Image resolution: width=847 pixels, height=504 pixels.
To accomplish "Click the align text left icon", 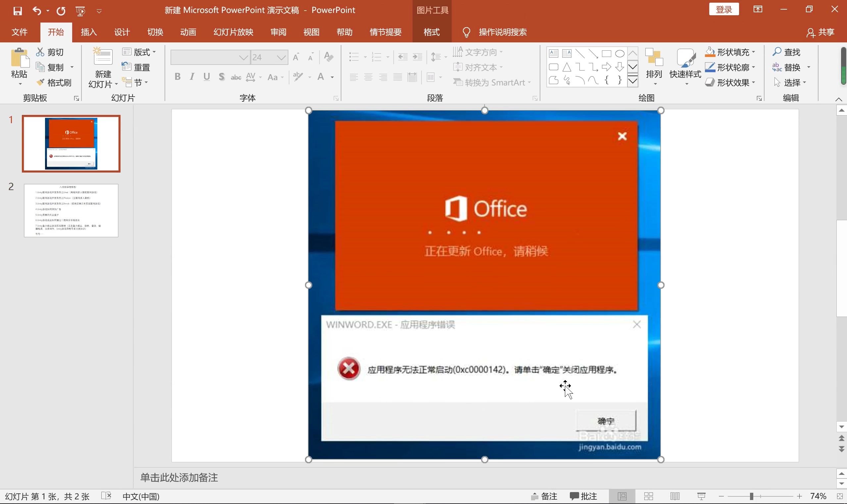I will tap(354, 77).
